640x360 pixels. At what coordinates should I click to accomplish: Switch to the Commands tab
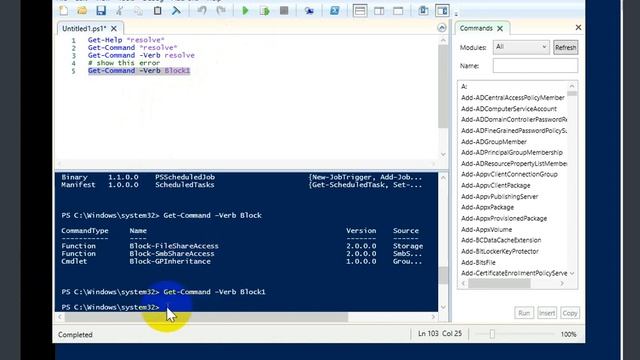(476, 28)
